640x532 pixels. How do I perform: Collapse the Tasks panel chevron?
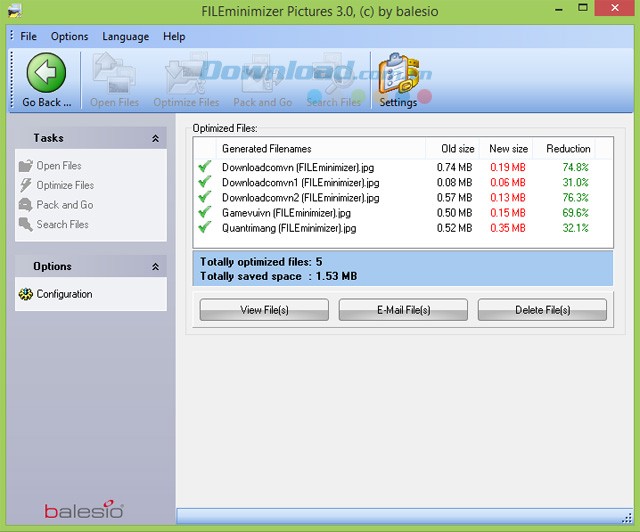click(x=156, y=138)
